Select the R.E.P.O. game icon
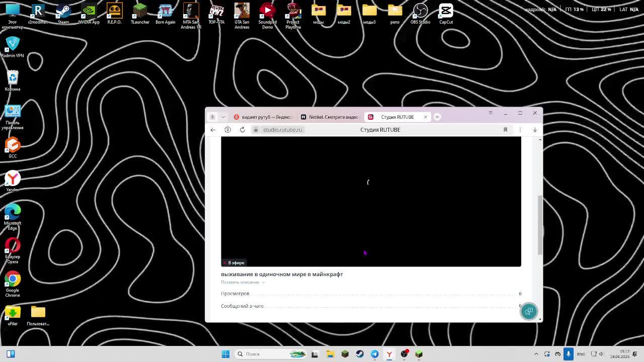This screenshot has width=644, height=362. 114,14
